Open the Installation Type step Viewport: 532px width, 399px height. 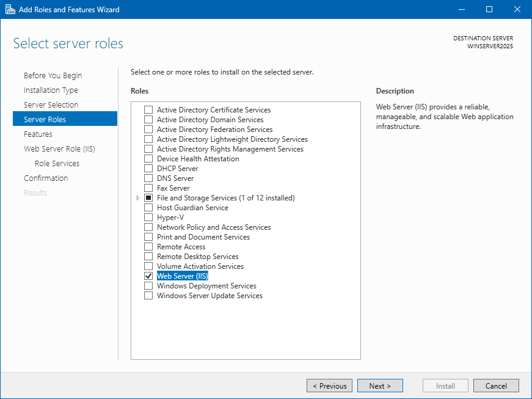51,90
